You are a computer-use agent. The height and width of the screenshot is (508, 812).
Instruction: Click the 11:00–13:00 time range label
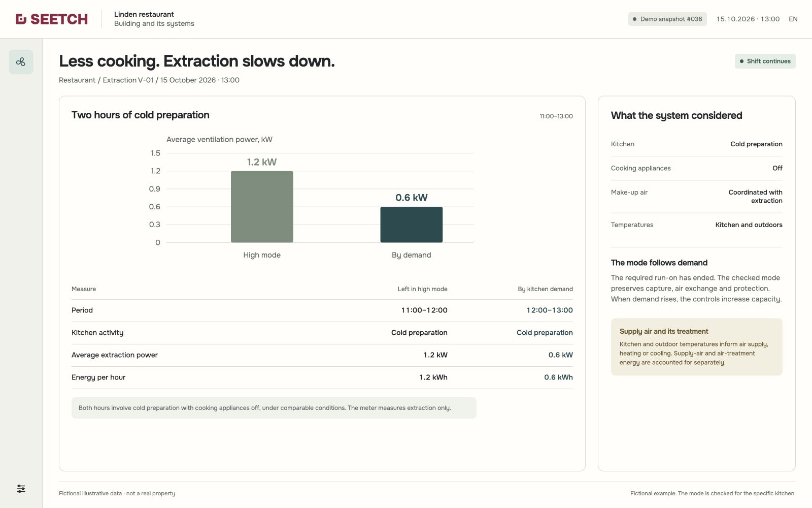coord(556,116)
